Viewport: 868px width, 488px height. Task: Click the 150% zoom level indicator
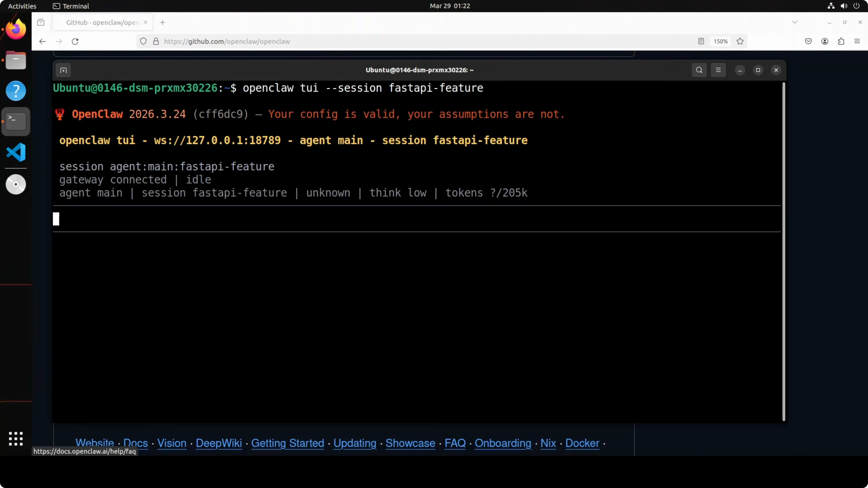720,41
